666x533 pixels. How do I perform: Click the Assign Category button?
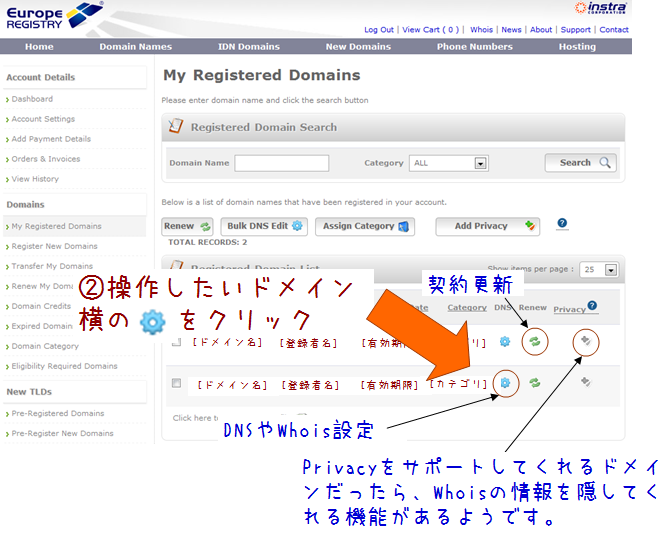365,226
